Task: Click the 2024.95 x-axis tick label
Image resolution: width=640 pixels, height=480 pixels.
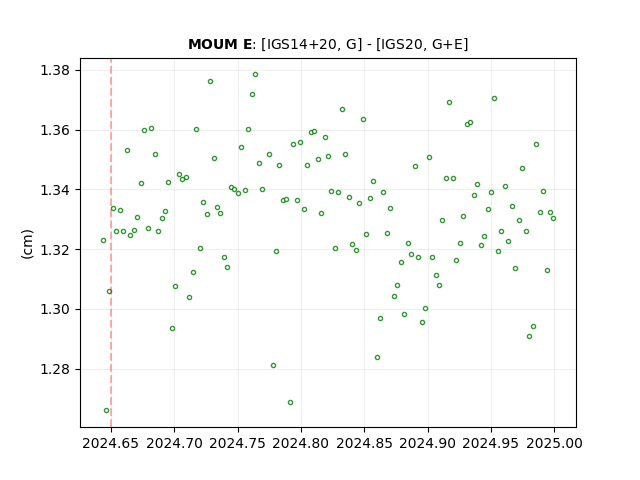Action: 491,443
